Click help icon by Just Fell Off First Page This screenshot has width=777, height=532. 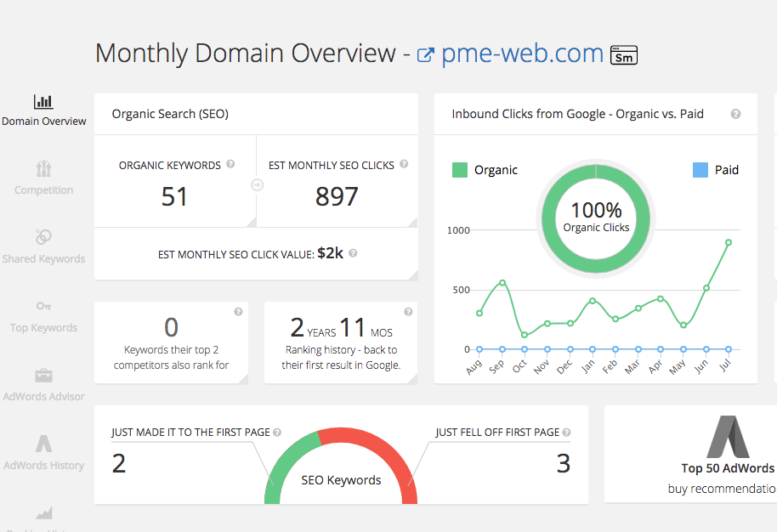(x=566, y=433)
